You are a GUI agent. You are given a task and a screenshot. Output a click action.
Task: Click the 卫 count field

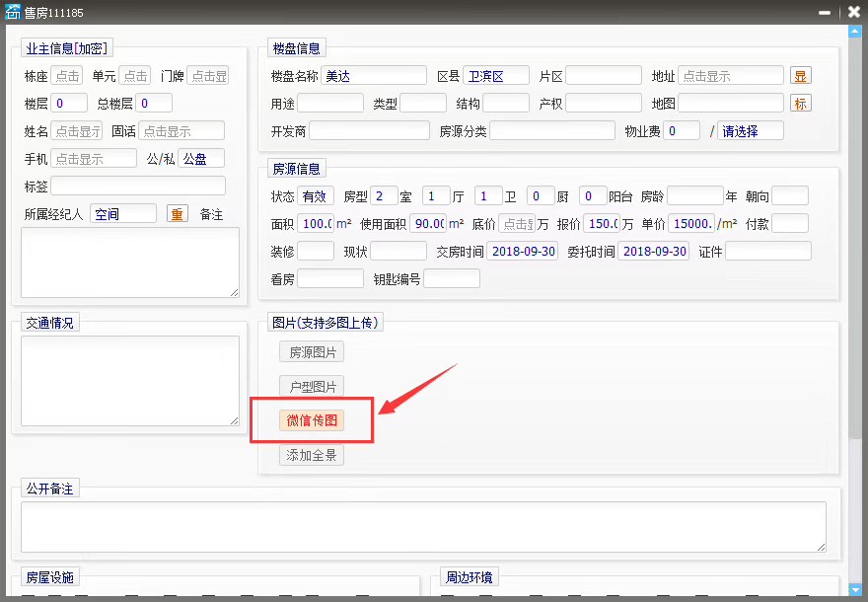coord(489,196)
